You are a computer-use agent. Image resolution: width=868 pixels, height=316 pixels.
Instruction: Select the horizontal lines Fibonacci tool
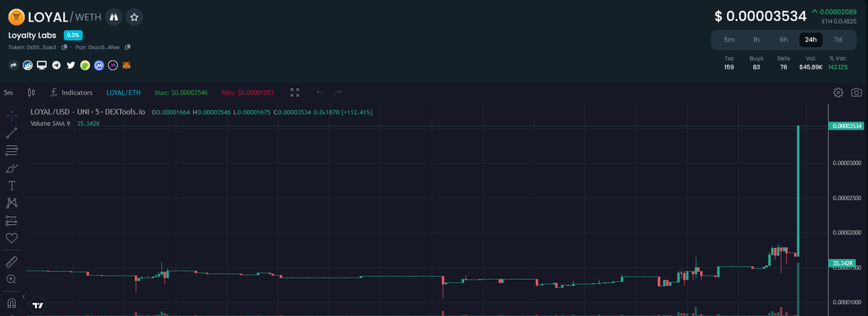coord(12,150)
